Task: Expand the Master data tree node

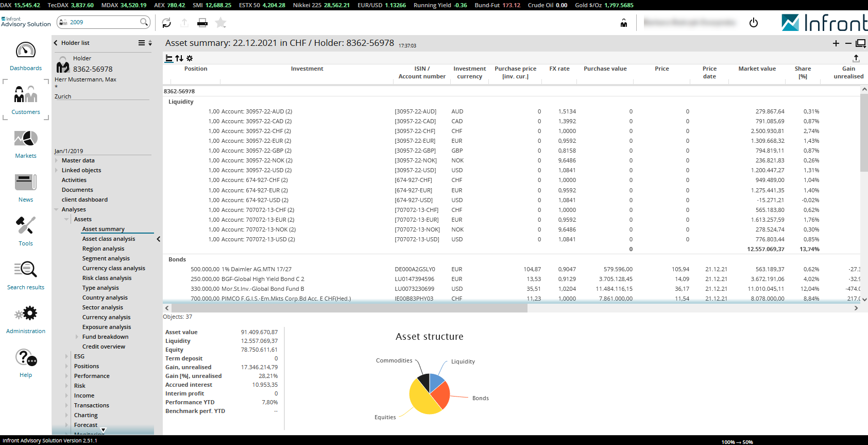Action: (57, 160)
